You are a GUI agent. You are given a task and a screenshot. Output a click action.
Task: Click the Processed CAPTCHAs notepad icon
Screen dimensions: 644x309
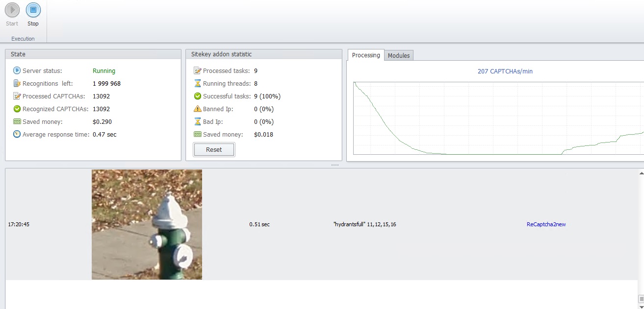tap(17, 96)
